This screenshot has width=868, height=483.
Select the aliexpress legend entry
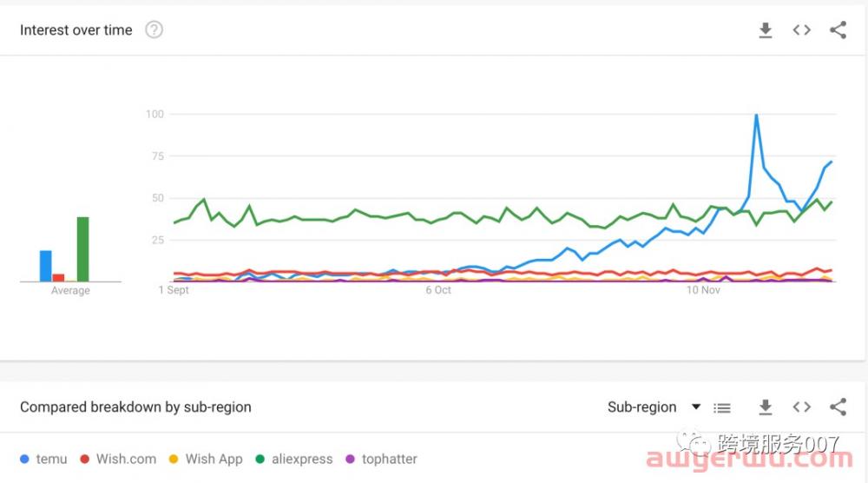pyautogui.click(x=294, y=460)
